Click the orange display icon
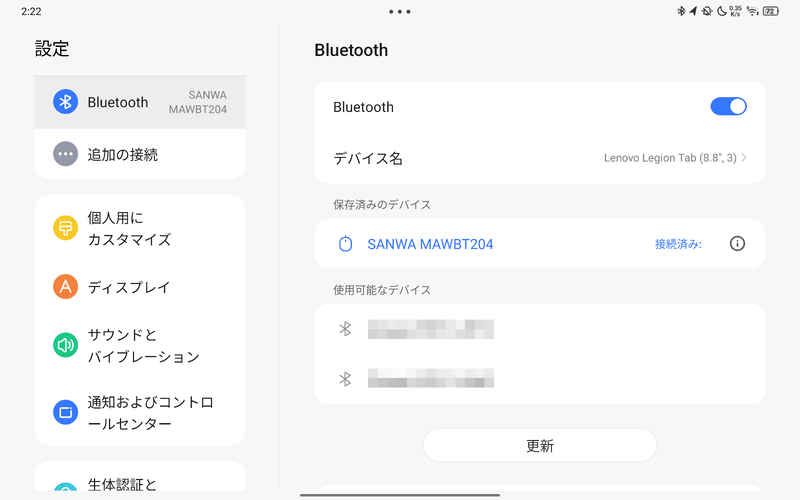The image size is (800, 500). click(65, 287)
